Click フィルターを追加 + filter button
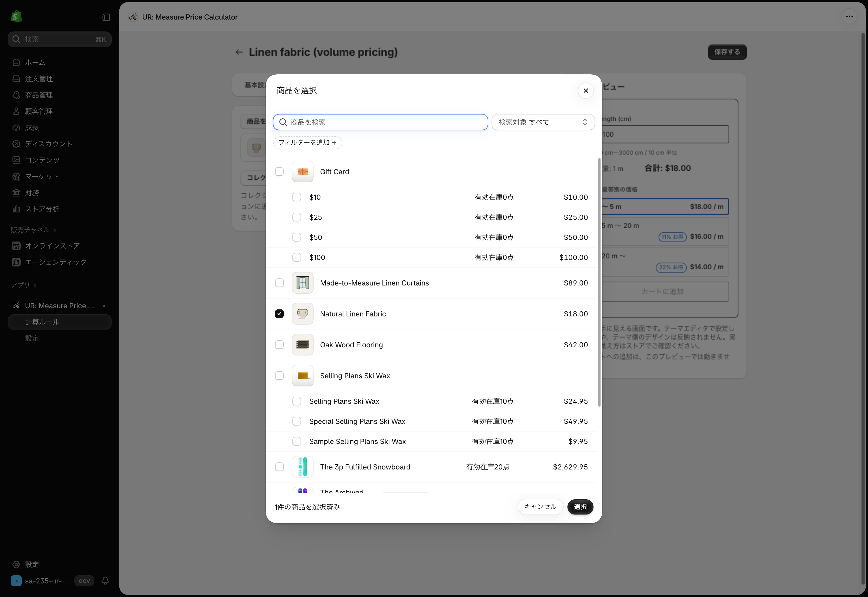The width and height of the screenshot is (868, 597). (308, 143)
